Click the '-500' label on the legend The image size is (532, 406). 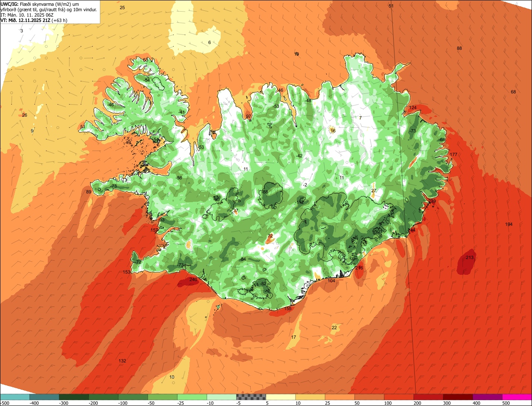coord(5,403)
